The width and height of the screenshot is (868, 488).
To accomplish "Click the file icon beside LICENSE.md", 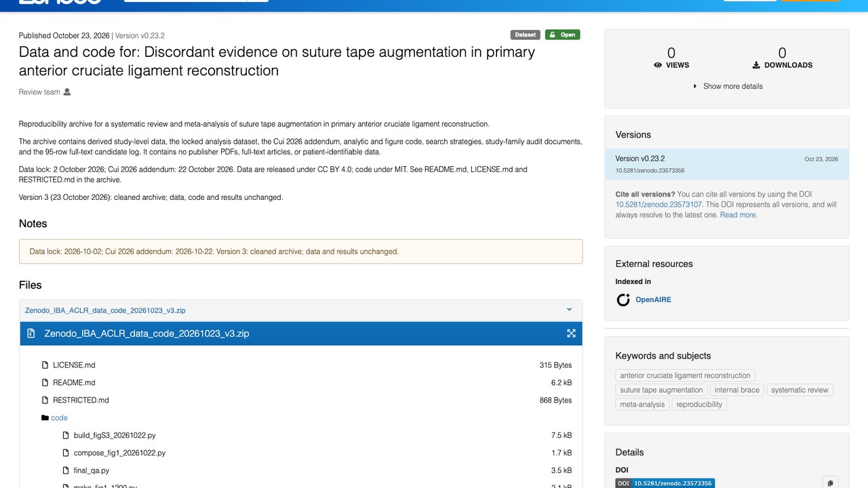I will (x=45, y=365).
